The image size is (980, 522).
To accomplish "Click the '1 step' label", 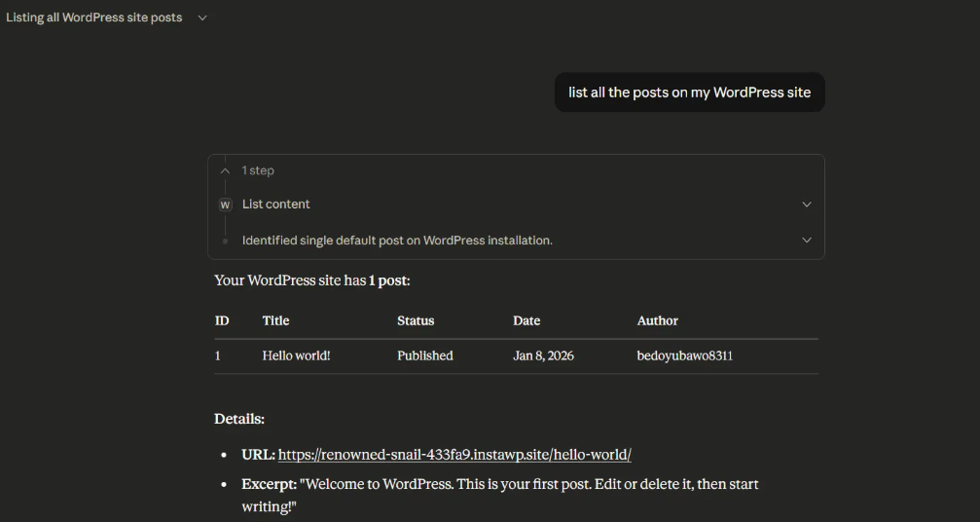I will (258, 170).
